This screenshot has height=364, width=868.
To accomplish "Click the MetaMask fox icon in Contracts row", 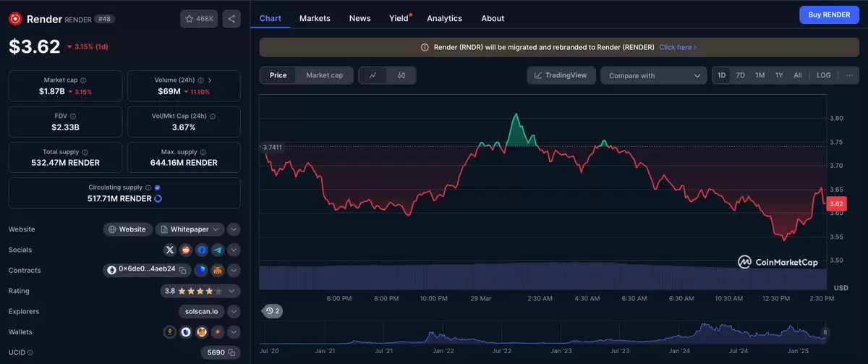I will [217, 270].
